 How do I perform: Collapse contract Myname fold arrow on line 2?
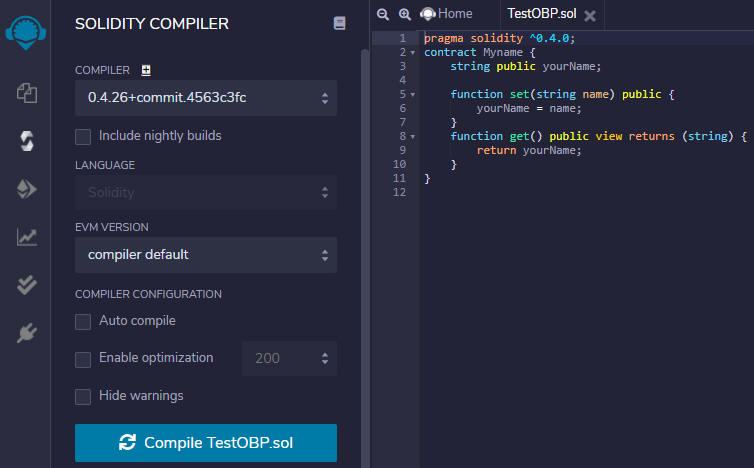413,53
